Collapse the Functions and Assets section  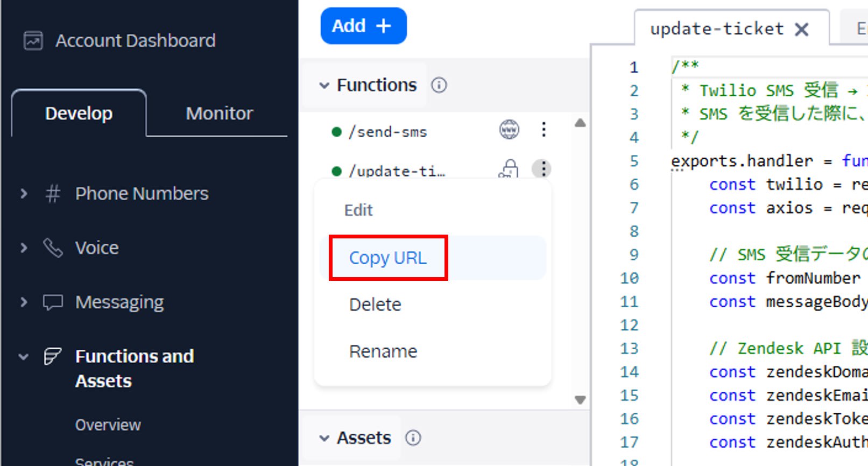click(24, 356)
